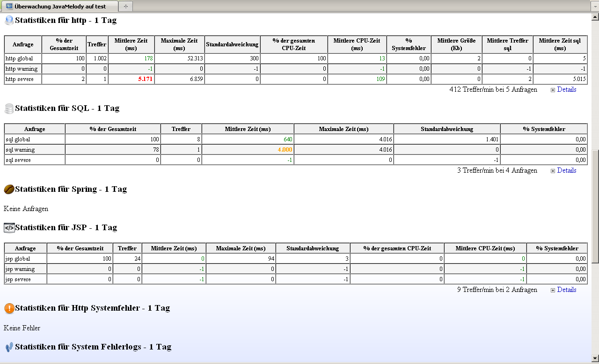The width and height of the screenshot is (599, 364).
Task: Open the Details link under JSP statistics
Action: 567,290
